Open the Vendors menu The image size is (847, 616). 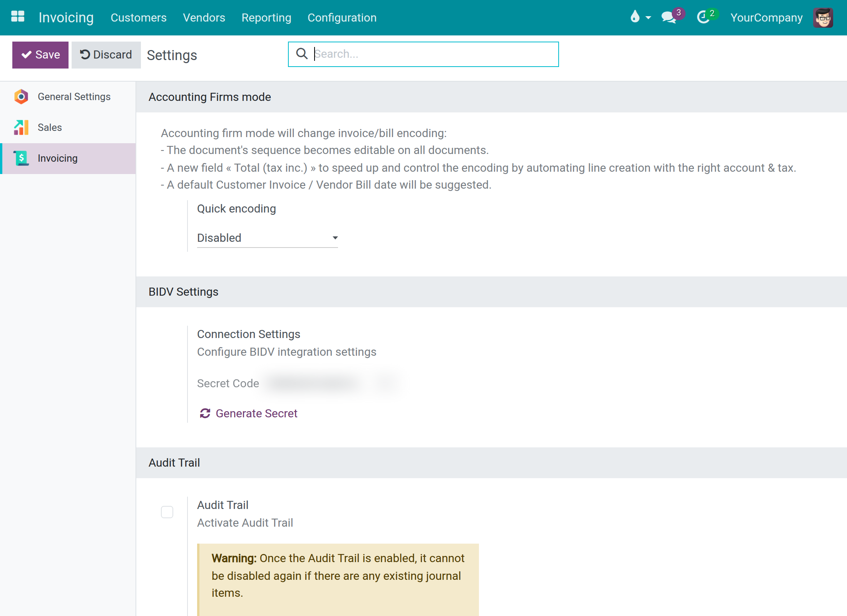(x=204, y=18)
